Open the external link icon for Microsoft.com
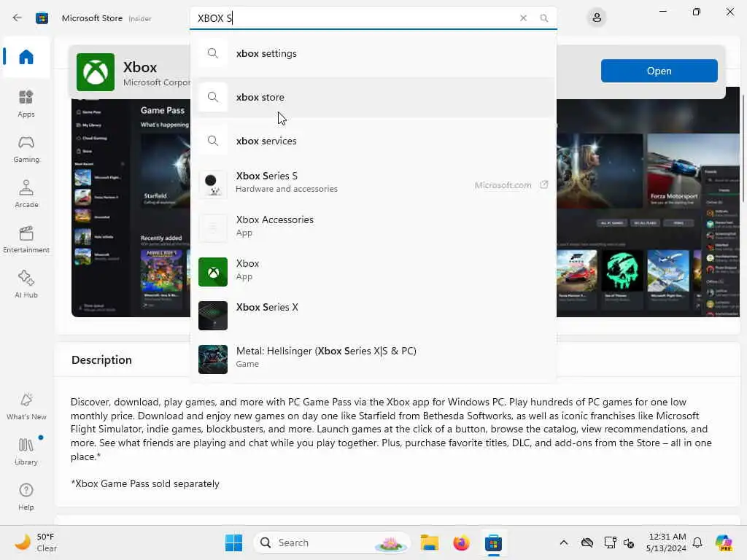Screen dimensions: 747x560 (544, 184)
